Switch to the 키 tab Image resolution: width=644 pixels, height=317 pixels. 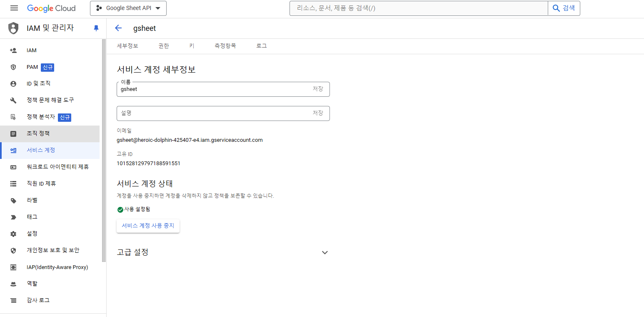192,46
